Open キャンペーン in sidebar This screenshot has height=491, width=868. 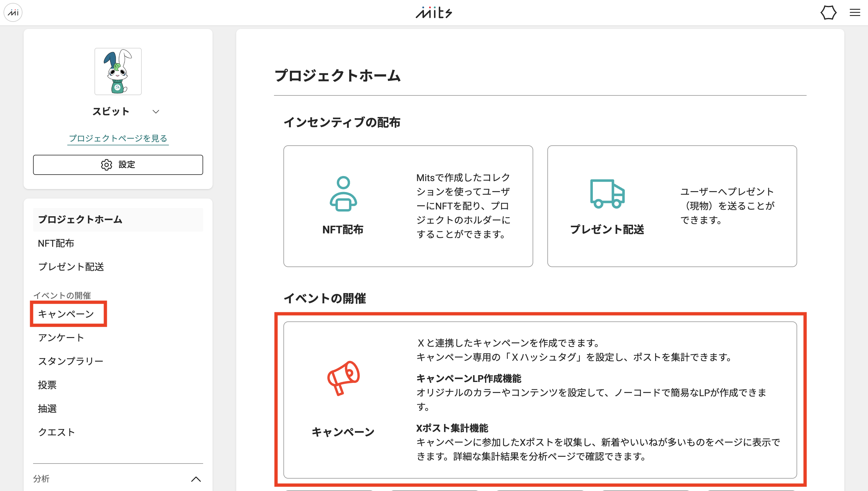(x=66, y=314)
